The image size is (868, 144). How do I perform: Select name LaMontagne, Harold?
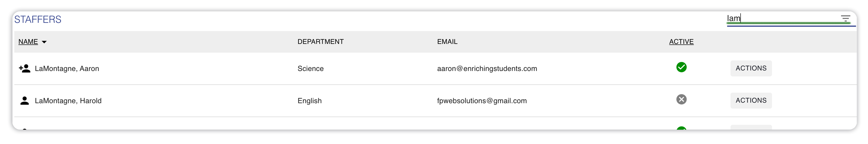[68, 101]
